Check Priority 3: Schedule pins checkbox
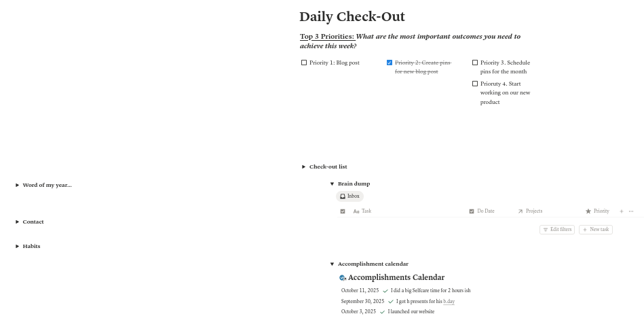Image resolution: width=644 pixels, height=316 pixels. [475, 63]
